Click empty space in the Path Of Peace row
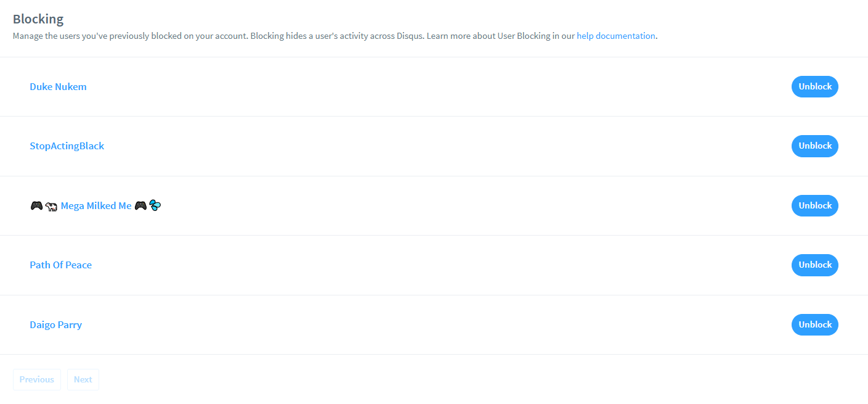868x404 pixels. click(x=431, y=265)
